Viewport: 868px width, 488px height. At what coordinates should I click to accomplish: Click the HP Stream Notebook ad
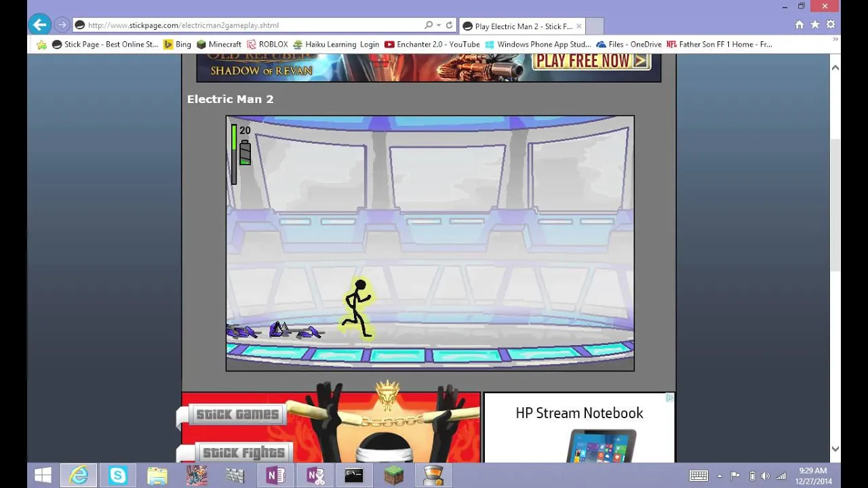579,428
